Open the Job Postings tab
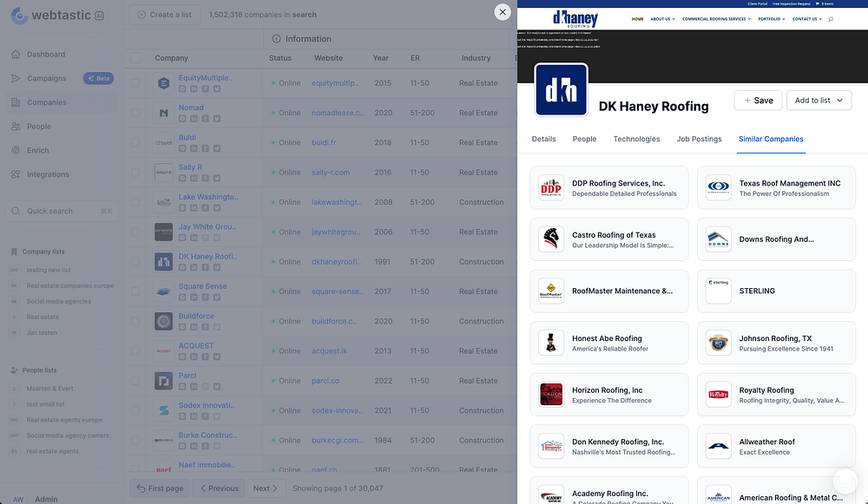Image resolution: width=868 pixels, height=504 pixels. 699,139
